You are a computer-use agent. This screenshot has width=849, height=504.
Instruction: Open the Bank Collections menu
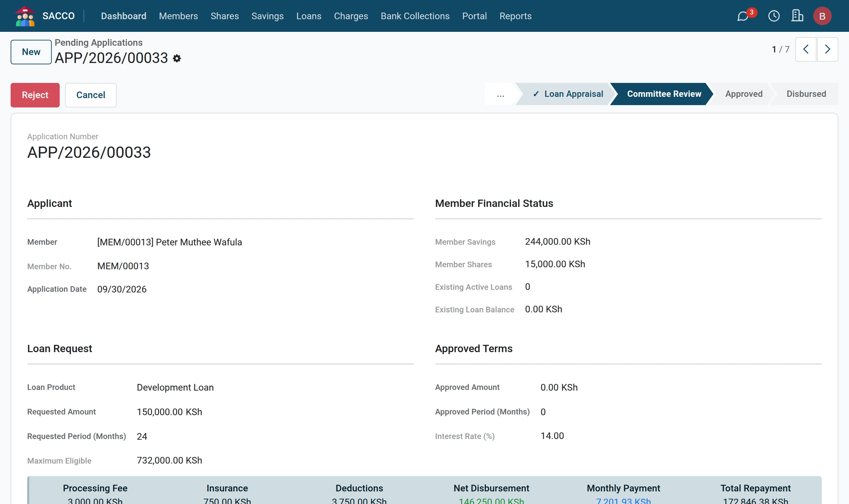[x=415, y=16]
